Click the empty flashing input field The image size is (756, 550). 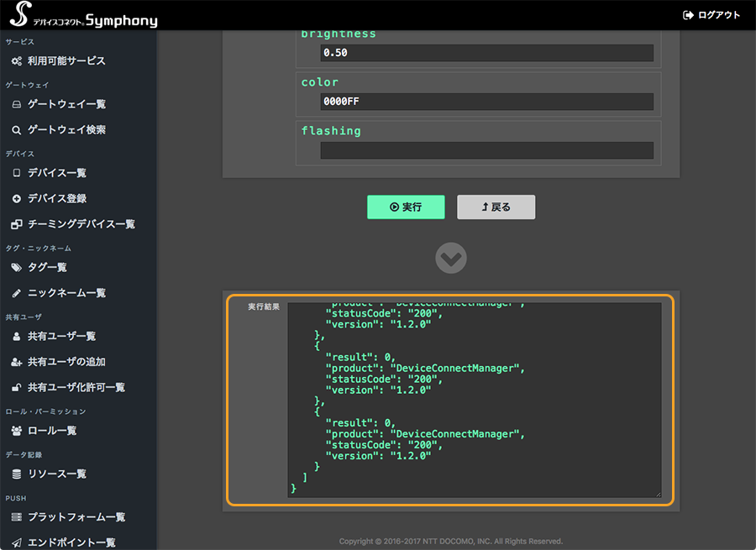[x=487, y=150]
